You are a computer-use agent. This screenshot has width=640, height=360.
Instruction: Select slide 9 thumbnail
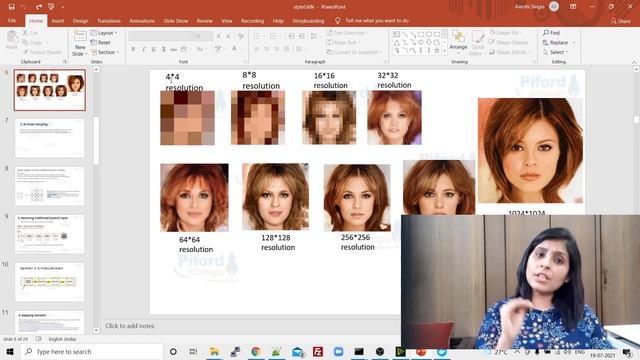click(49, 235)
